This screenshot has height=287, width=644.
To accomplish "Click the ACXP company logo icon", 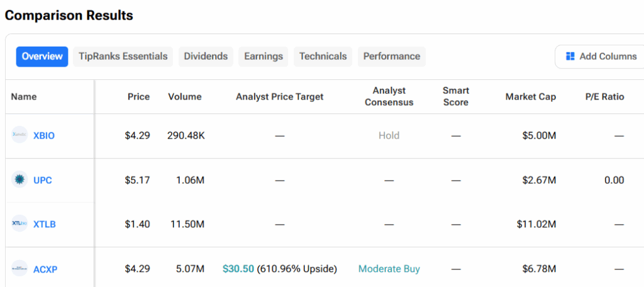I will (x=19, y=269).
